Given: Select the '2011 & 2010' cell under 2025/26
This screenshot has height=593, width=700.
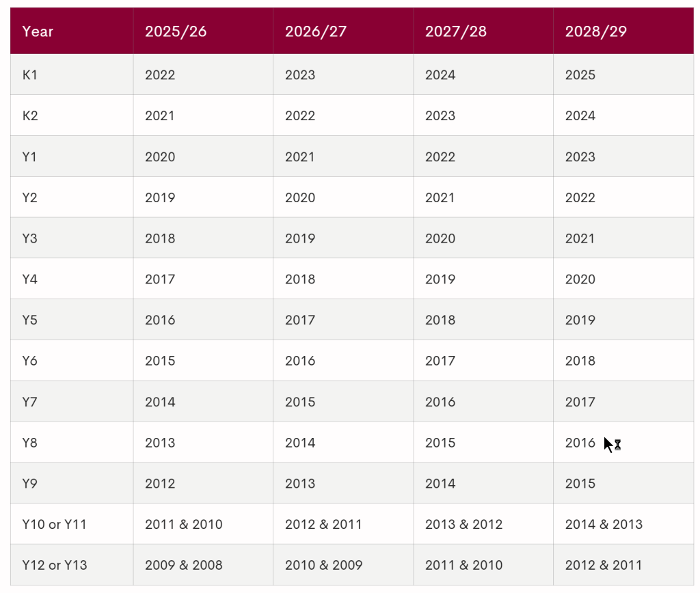Looking at the screenshot, I should (184, 524).
